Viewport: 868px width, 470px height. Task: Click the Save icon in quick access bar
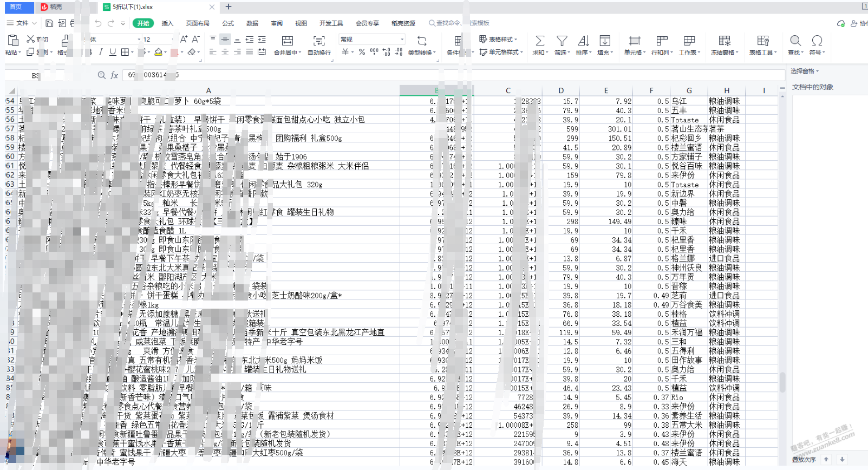point(49,23)
